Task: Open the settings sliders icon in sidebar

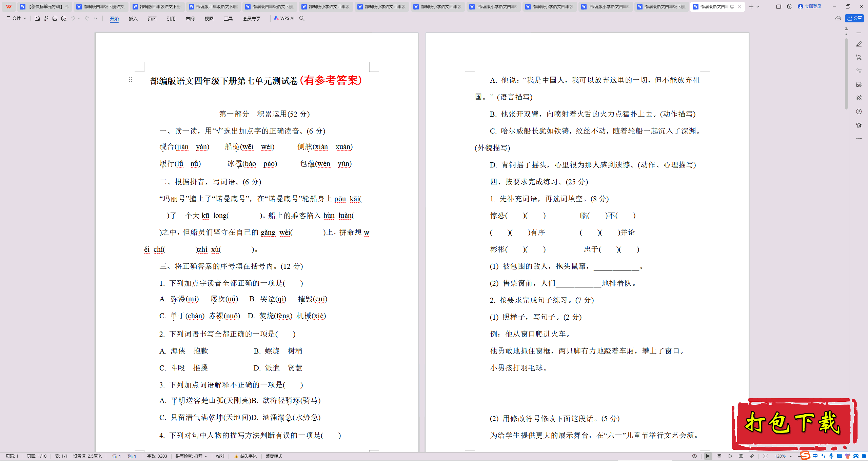Action: click(x=859, y=71)
